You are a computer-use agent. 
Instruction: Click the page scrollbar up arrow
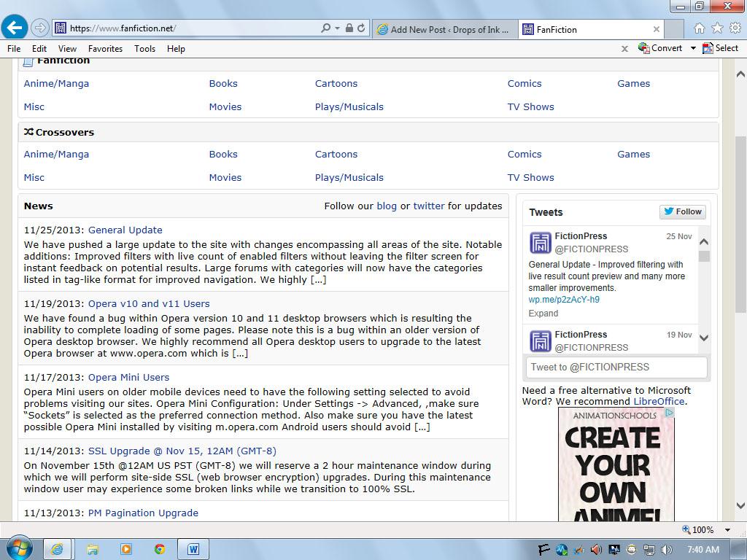740,74
